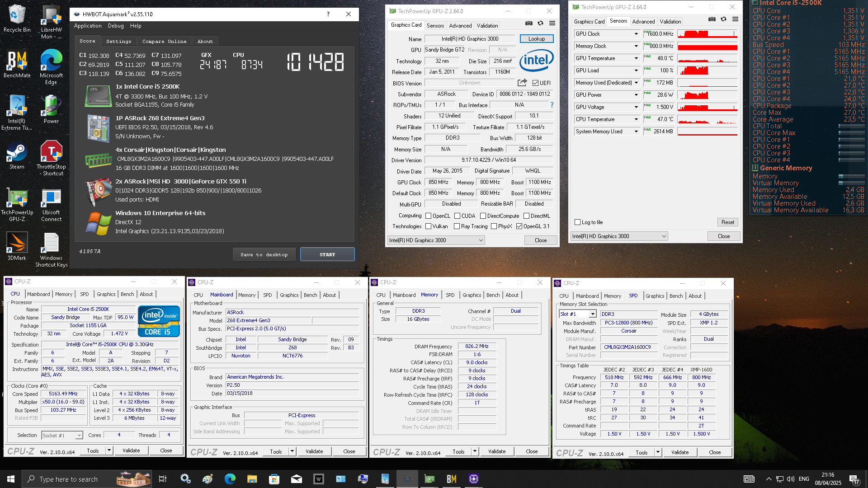Open File Explorer from taskbar
868x488 pixels.
tap(252, 479)
